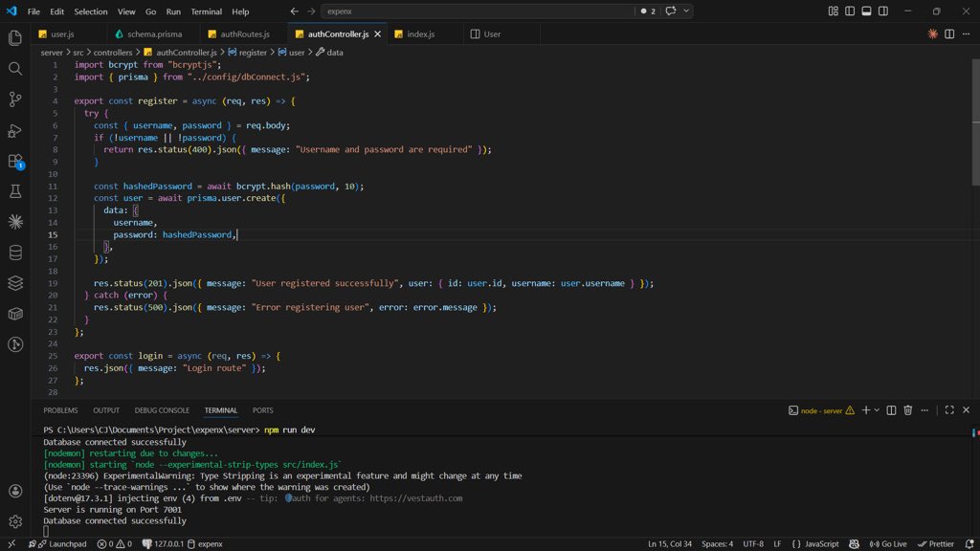Toggle bottom panel visibility
The height and width of the screenshot is (551, 980).
point(866,11)
